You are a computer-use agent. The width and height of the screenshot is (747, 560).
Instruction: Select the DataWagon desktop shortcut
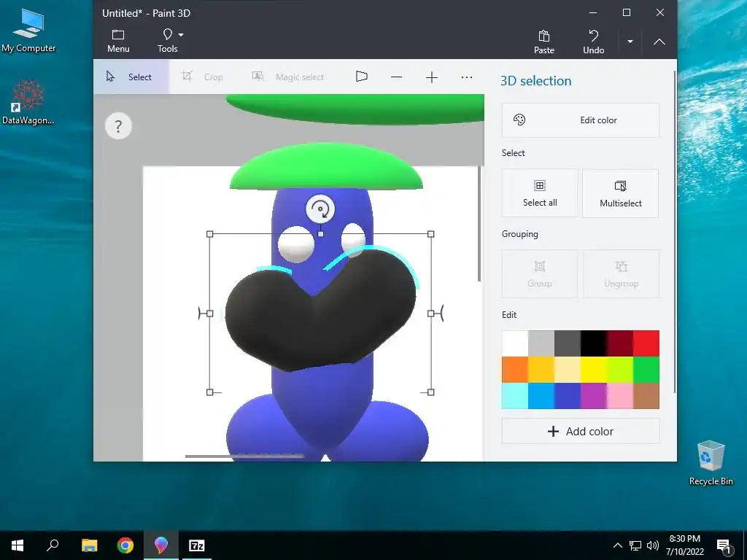pos(28,102)
